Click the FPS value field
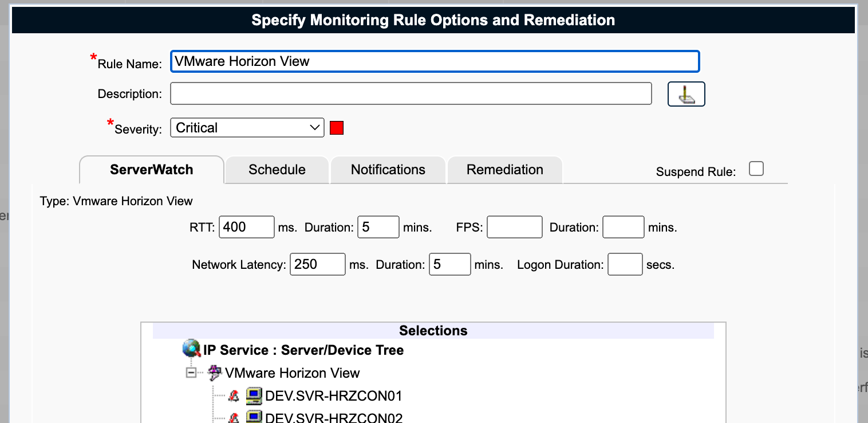The width and height of the screenshot is (868, 423). tap(515, 227)
